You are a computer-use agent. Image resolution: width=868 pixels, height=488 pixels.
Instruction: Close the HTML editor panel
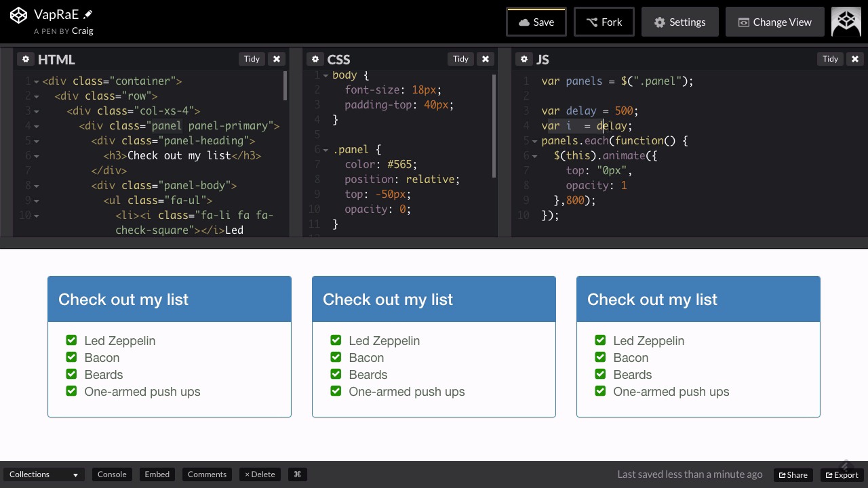277,59
